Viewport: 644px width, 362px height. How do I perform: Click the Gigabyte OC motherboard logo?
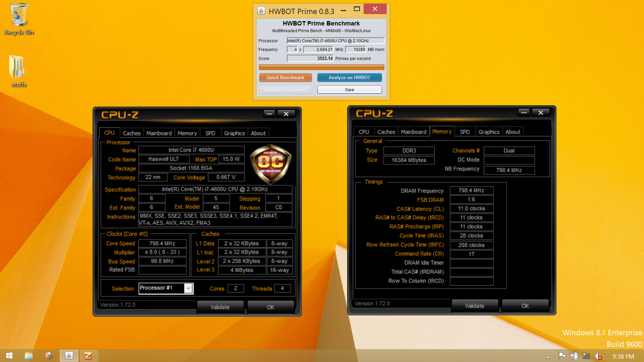click(x=270, y=164)
